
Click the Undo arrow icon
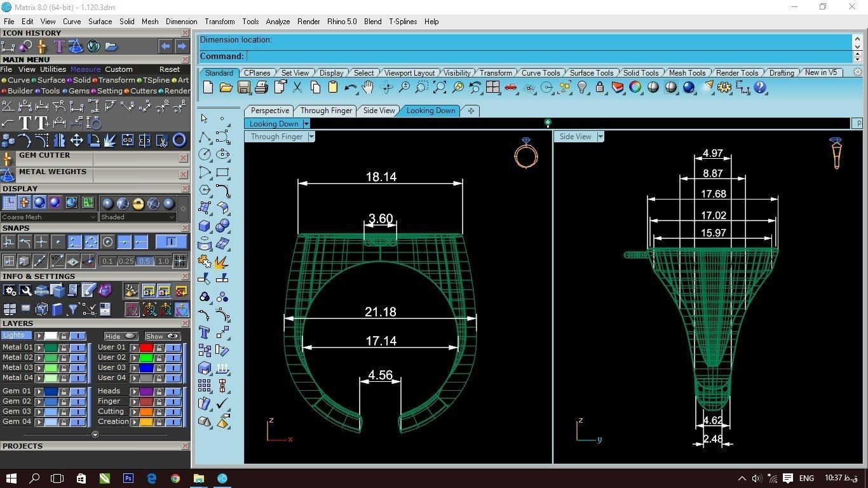tap(350, 88)
